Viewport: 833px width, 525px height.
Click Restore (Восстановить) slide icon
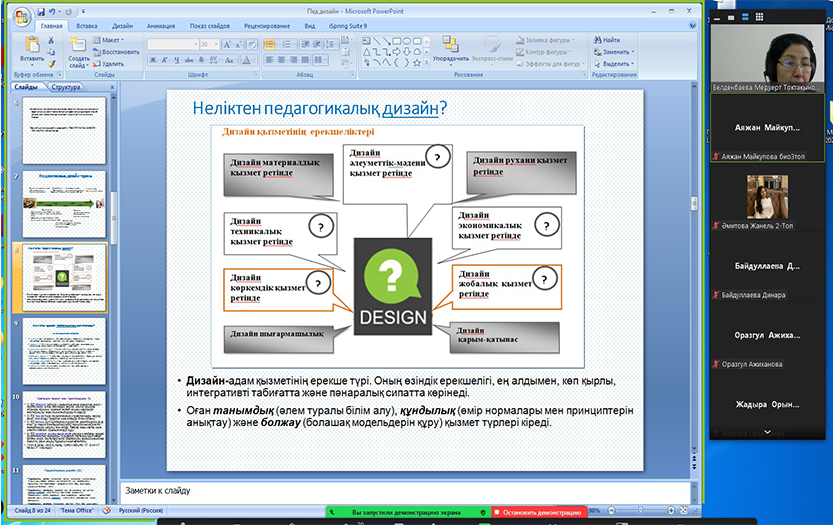(x=116, y=51)
